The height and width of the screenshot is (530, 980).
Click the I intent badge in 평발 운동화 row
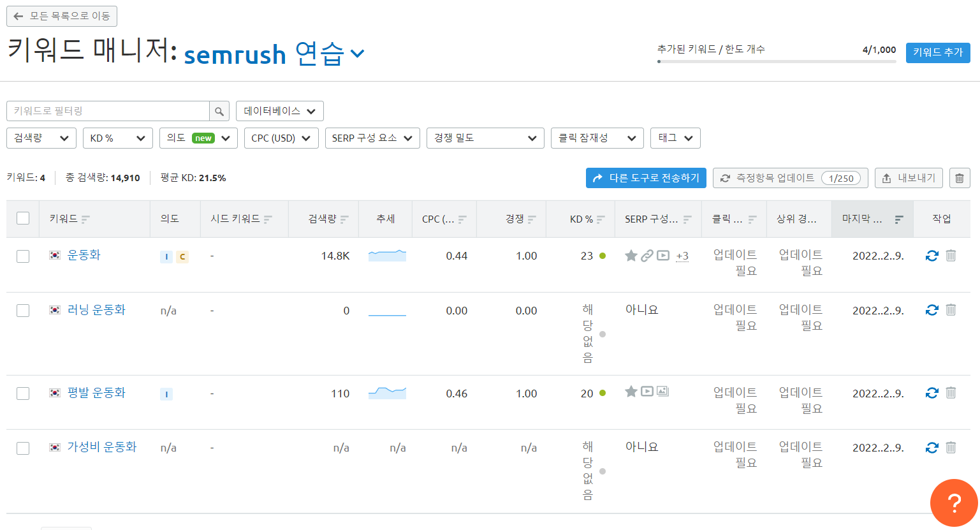(x=166, y=395)
